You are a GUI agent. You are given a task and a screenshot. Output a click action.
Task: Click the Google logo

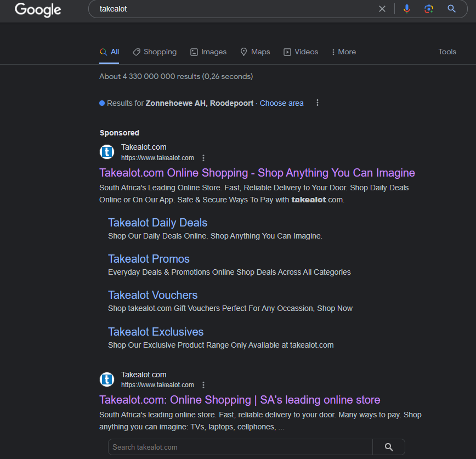point(38,10)
